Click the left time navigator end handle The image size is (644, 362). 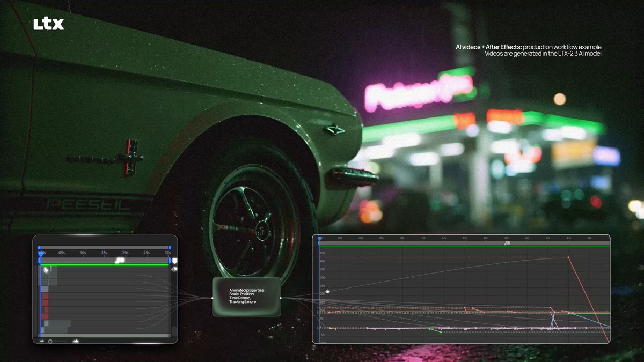[170, 247]
